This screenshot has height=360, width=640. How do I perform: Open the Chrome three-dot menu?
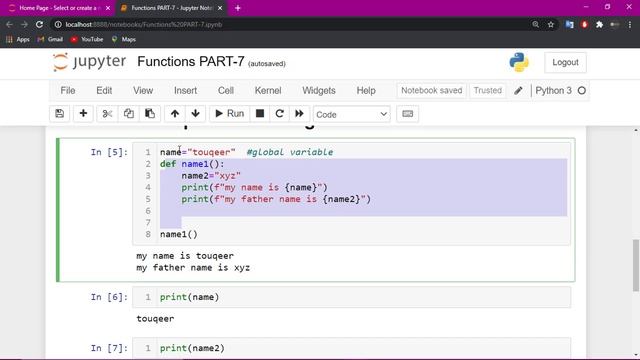(630, 24)
